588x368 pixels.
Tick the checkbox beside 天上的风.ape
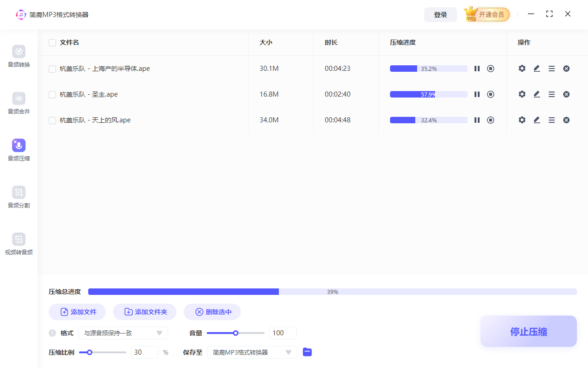[x=52, y=120]
